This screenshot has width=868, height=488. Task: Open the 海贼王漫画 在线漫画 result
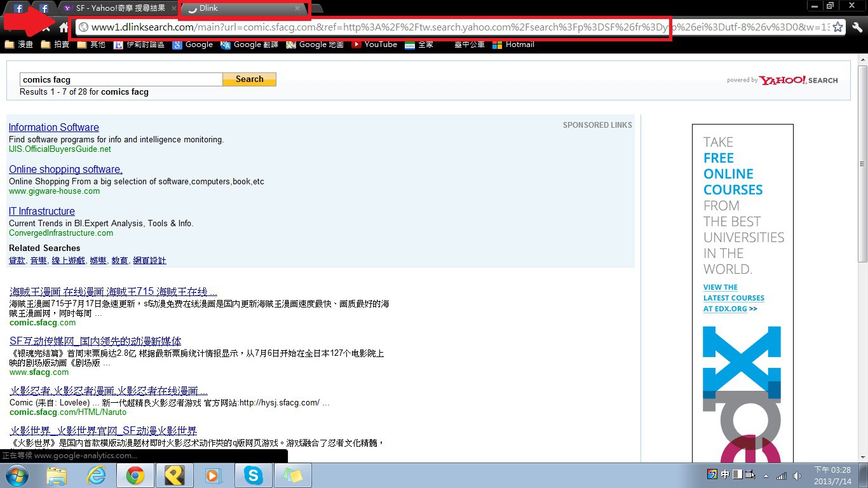pyautogui.click(x=114, y=292)
